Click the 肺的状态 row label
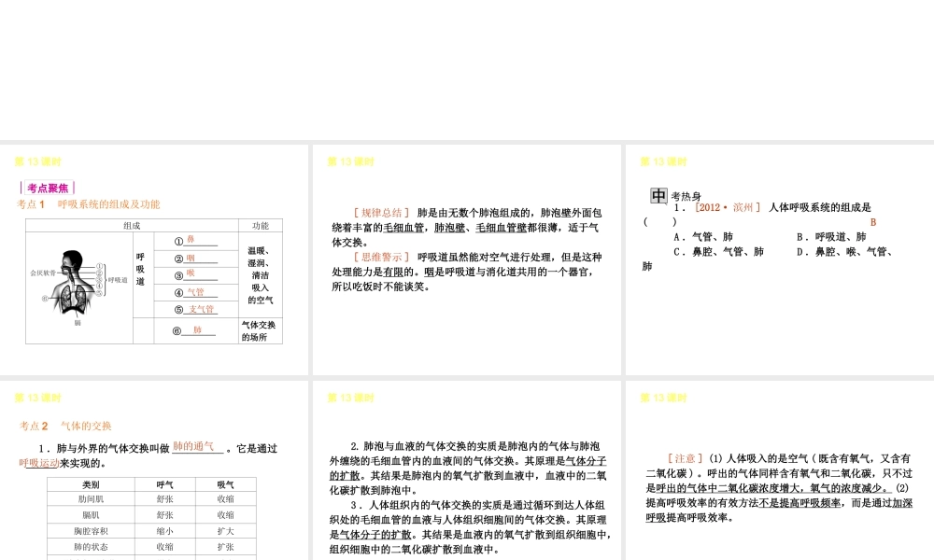This screenshot has height=560, width=934. pos(92,546)
